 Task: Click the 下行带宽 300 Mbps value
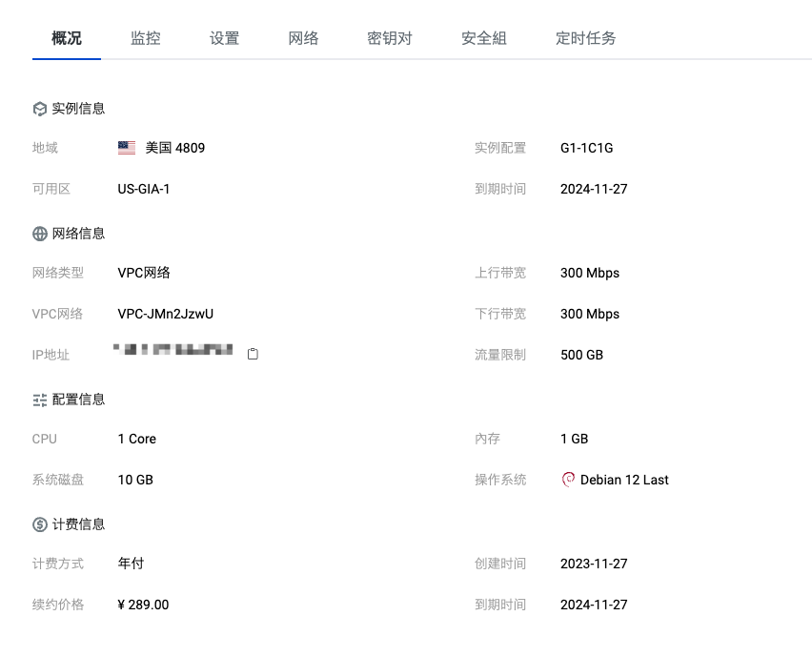(590, 314)
